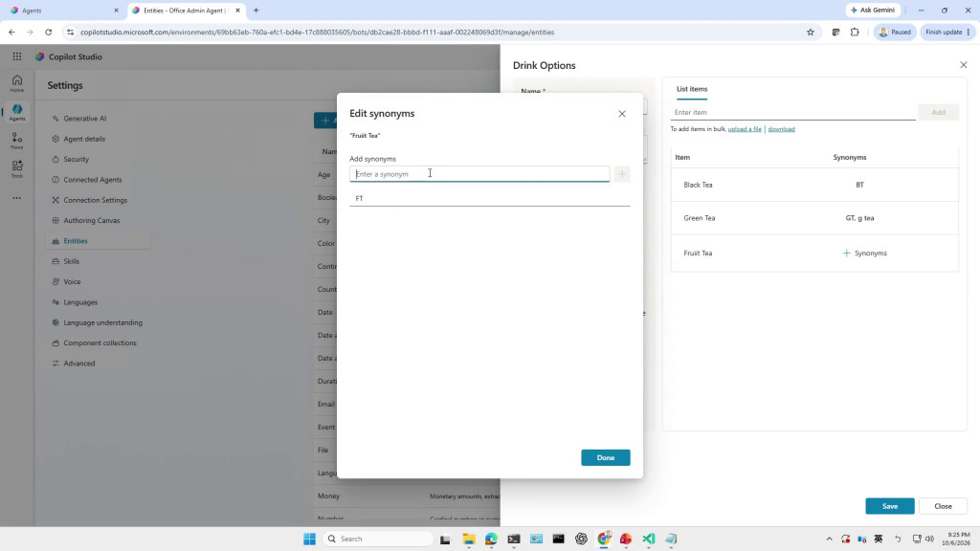Bookmark this page with the star icon
Screen dimensions: 980x551
(x=811, y=32)
